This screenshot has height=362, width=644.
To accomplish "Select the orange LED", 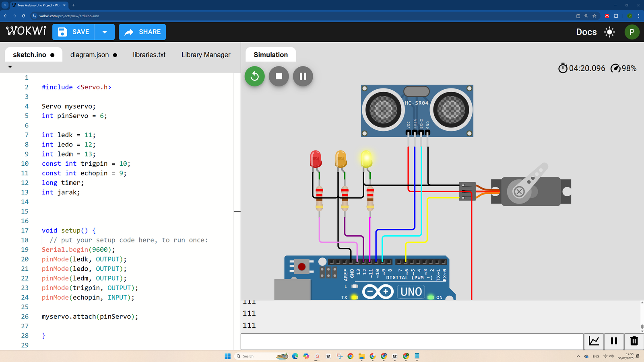I will (341, 159).
